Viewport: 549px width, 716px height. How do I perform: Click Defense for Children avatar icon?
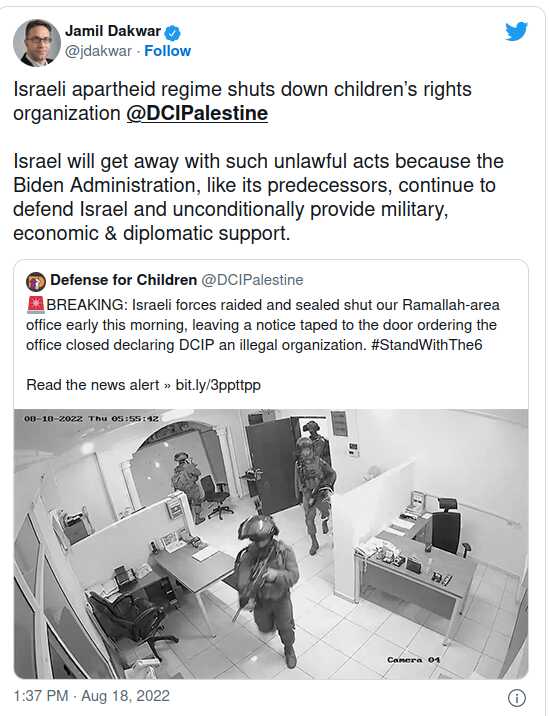(x=36, y=281)
